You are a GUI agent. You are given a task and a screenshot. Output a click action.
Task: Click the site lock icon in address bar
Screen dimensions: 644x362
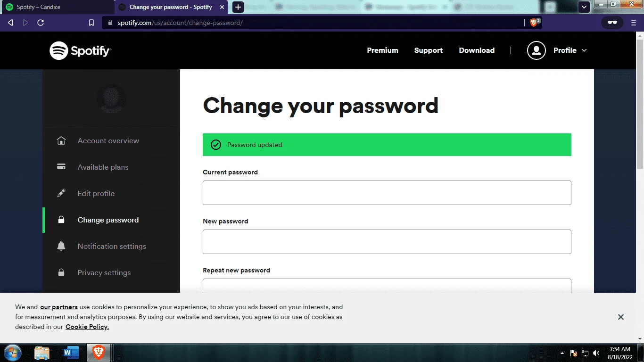click(110, 23)
